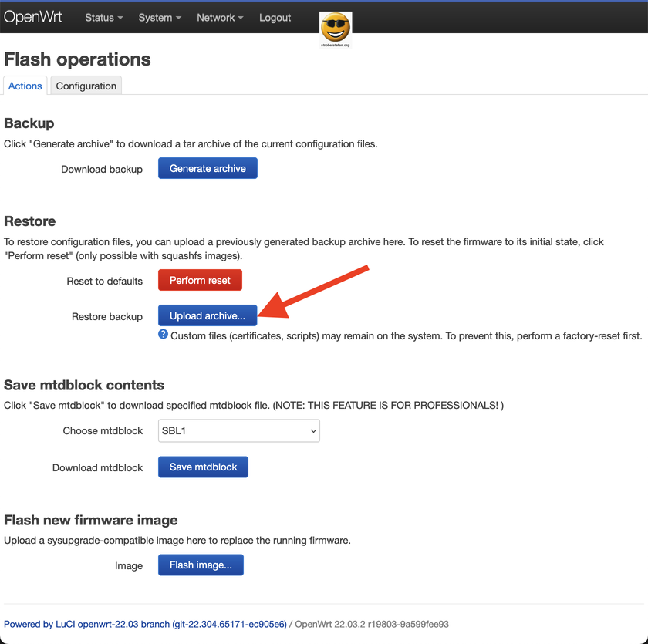This screenshot has height=644, width=648.
Task: Click the Flash image button
Action: pos(201,565)
